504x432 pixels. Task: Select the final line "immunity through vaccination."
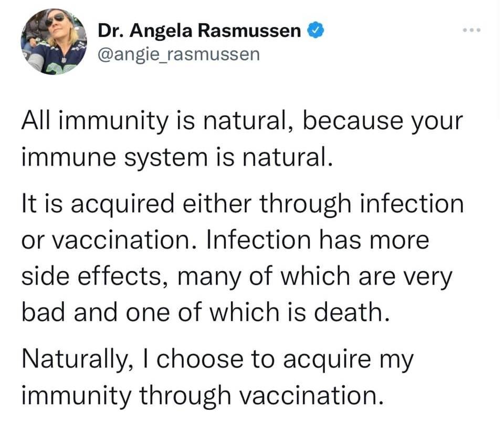point(199,395)
